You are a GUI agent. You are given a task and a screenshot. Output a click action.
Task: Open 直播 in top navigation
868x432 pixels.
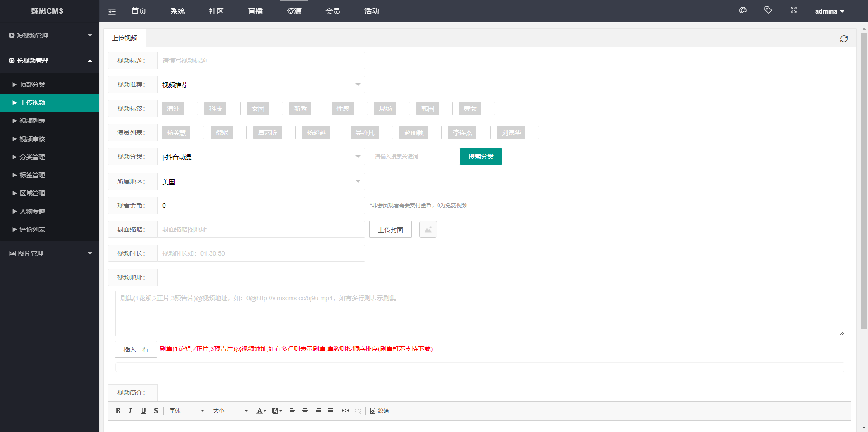coord(255,11)
